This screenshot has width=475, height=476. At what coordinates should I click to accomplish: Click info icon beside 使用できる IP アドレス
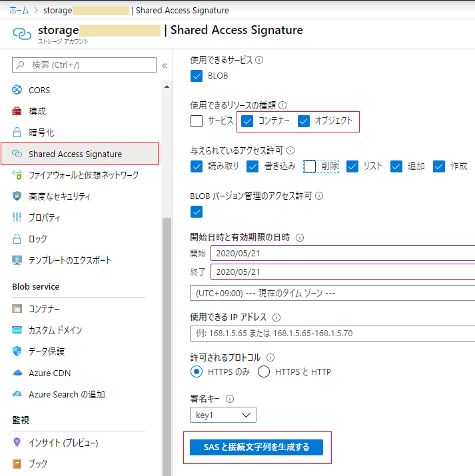[x=276, y=318]
